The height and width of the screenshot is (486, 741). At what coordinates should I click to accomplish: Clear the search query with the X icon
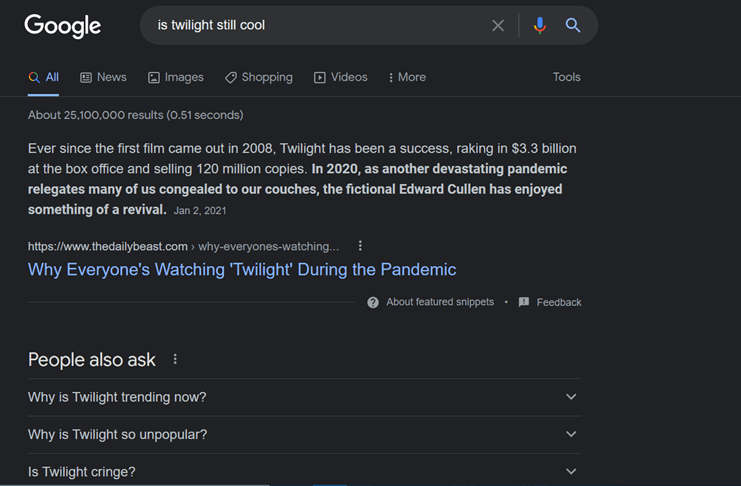498,25
